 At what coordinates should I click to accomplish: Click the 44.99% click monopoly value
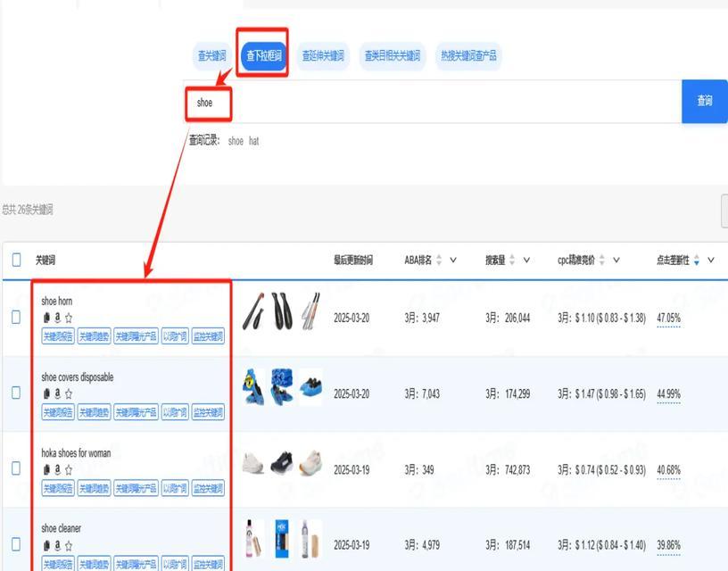(x=668, y=394)
